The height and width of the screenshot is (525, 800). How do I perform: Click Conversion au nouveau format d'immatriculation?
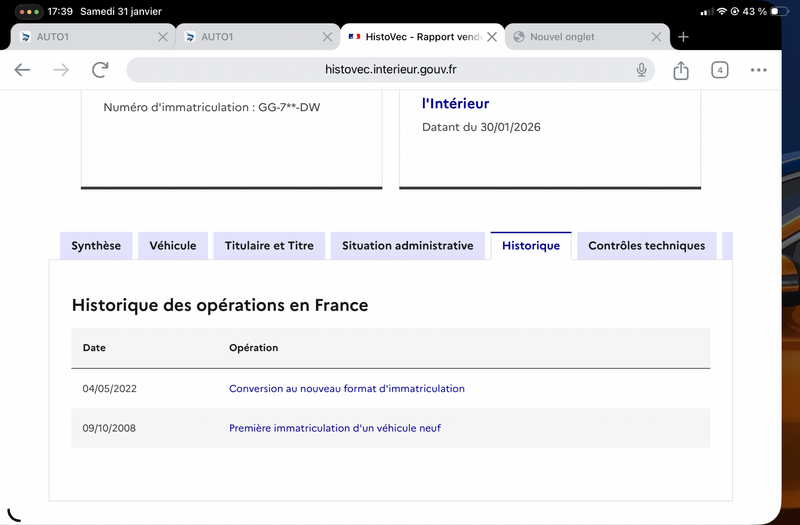coord(347,388)
